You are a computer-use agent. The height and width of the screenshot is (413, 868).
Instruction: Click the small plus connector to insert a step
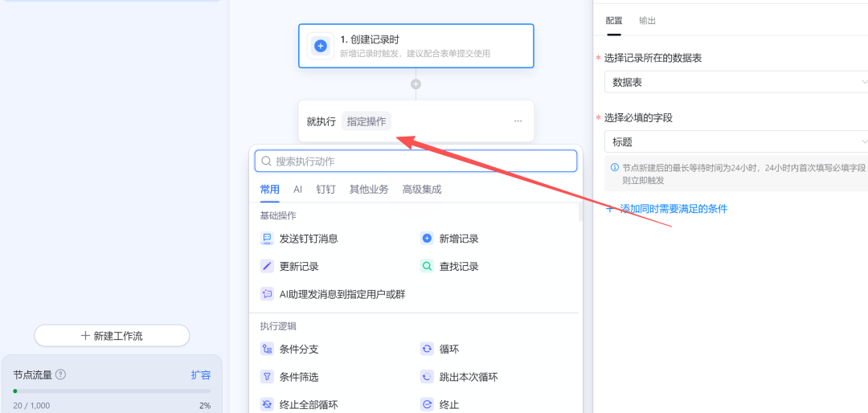click(x=416, y=84)
